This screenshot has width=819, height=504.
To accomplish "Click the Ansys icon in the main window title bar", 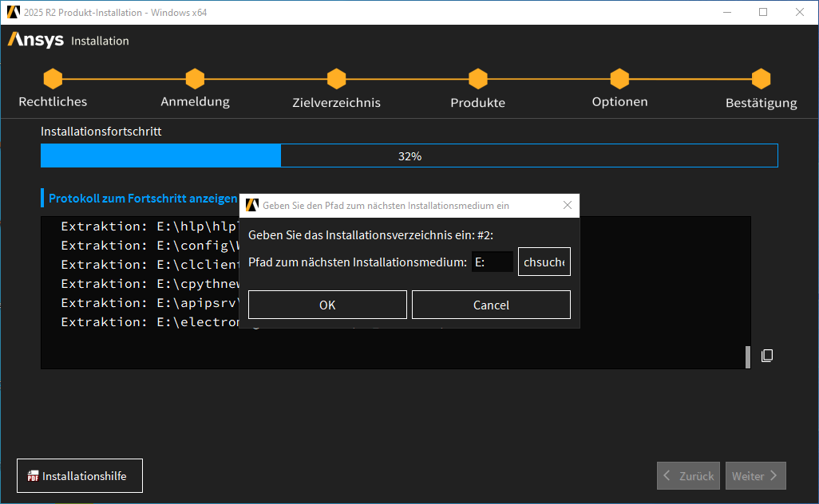I will coord(13,12).
